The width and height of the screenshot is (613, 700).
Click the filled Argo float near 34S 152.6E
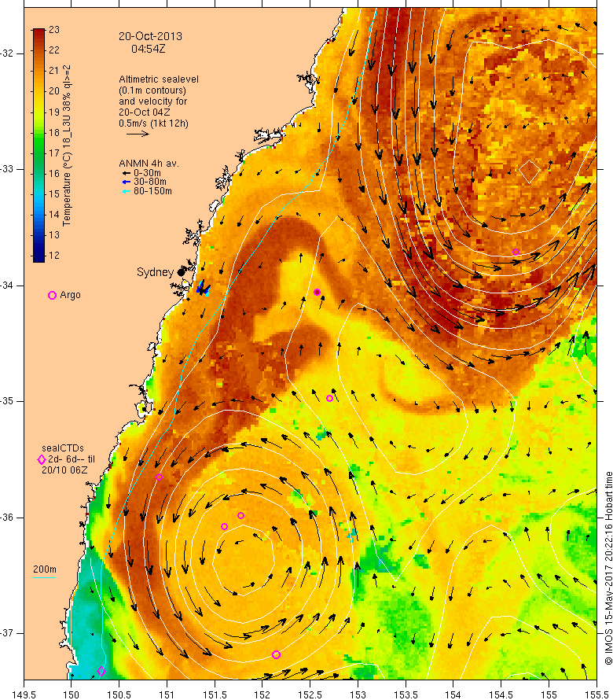tap(317, 293)
